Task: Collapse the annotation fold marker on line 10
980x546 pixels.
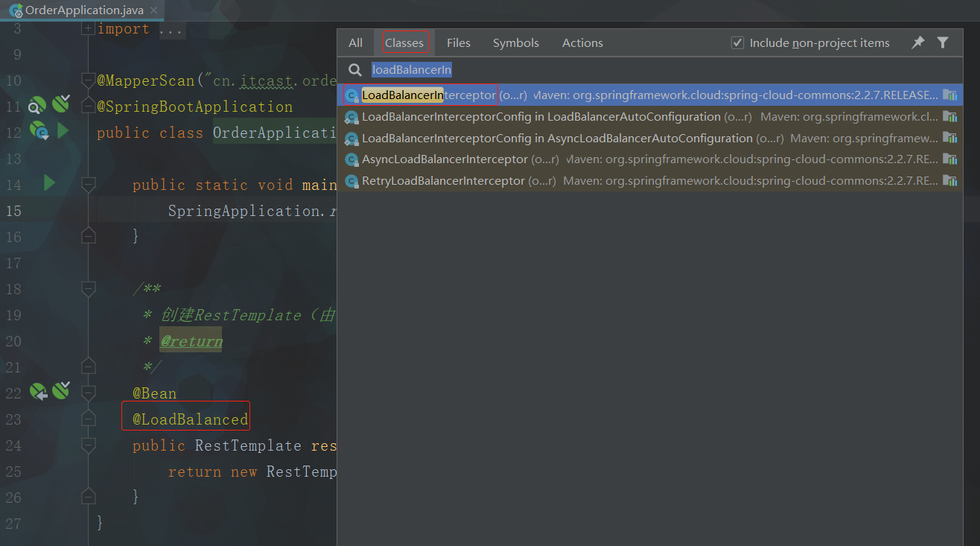Action: click(x=88, y=80)
